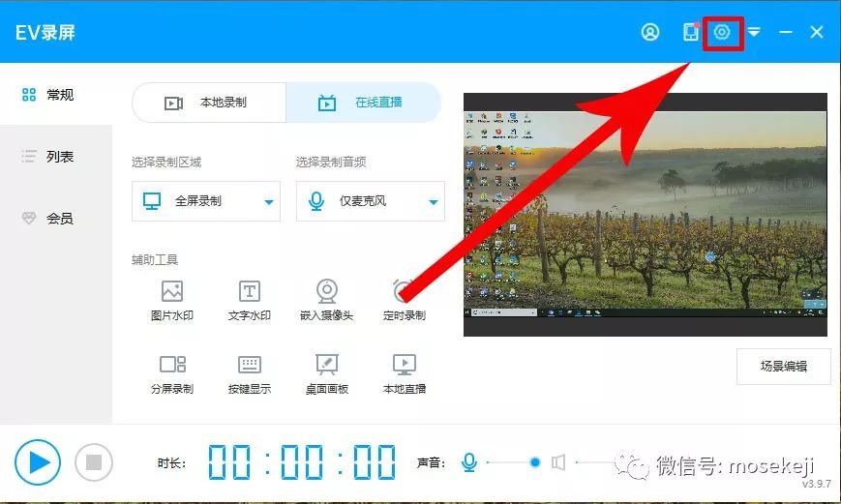
Task: Choose the 本地录制 mode tab
Action: point(209,103)
